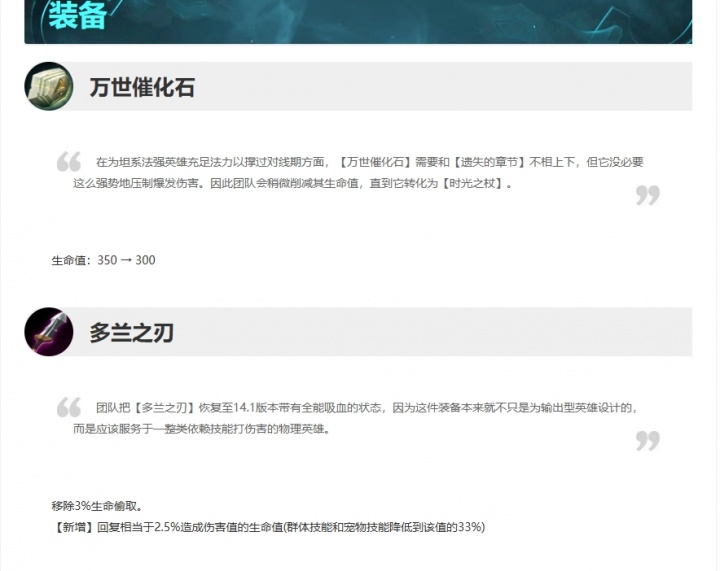Click the 多兰之刃 heading text
The height and width of the screenshot is (571, 720).
[131, 333]
